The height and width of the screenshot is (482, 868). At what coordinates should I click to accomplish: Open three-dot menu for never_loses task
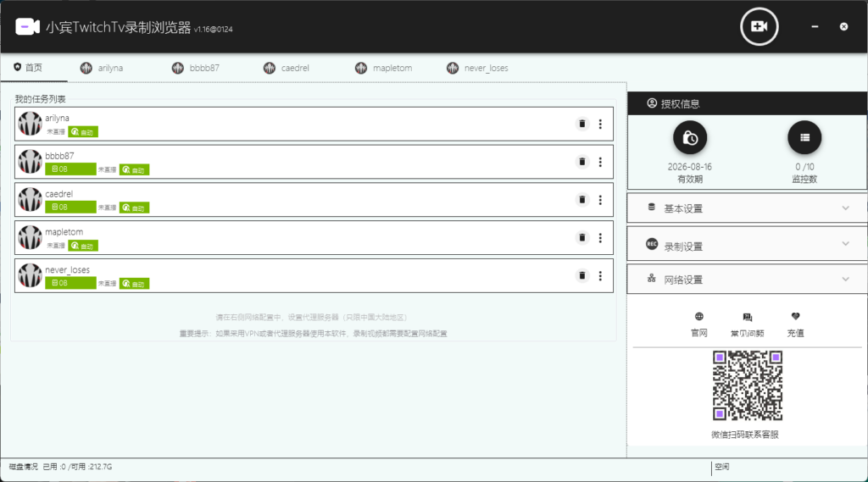tap(600, 275)
